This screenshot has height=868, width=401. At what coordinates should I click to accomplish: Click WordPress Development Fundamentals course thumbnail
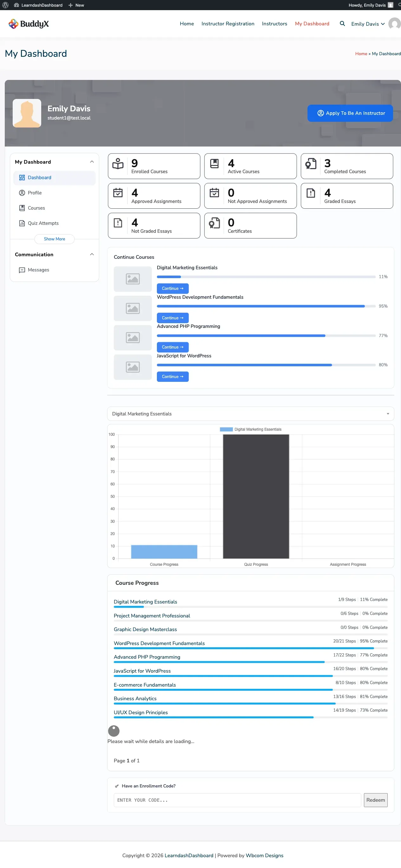pos(133,308)
